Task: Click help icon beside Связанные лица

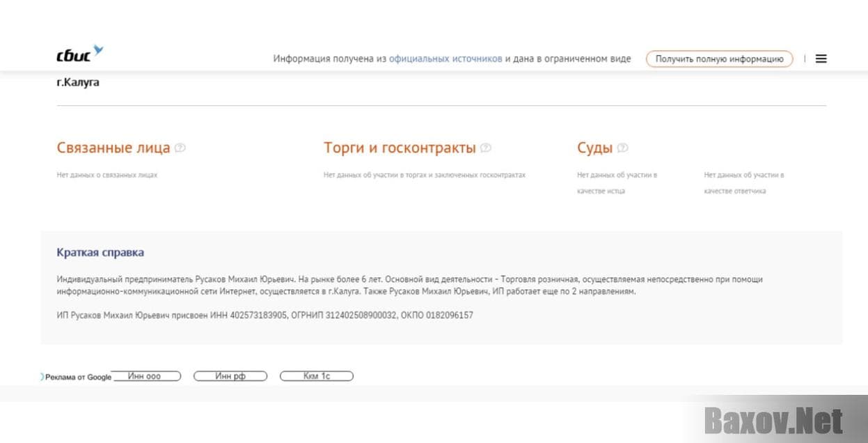Action: tap(180, 148)
